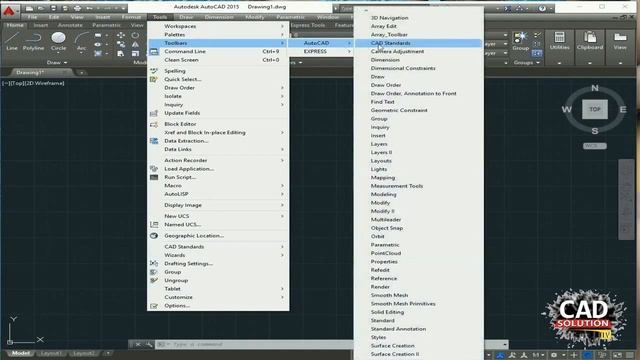
Task: Expand the EXPRESS toolbars submenu
Action: [x=320, y=51]
